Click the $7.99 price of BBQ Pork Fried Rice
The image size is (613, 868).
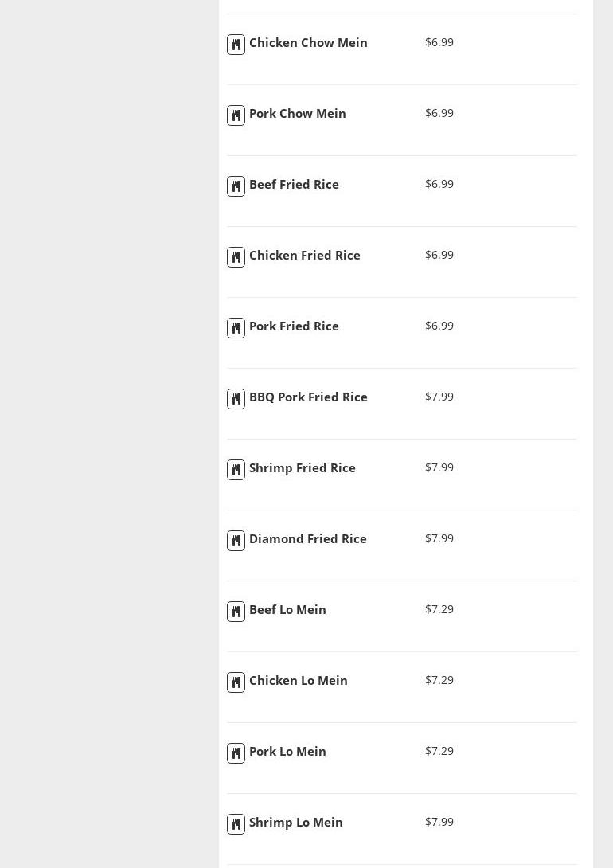[439, 397]
